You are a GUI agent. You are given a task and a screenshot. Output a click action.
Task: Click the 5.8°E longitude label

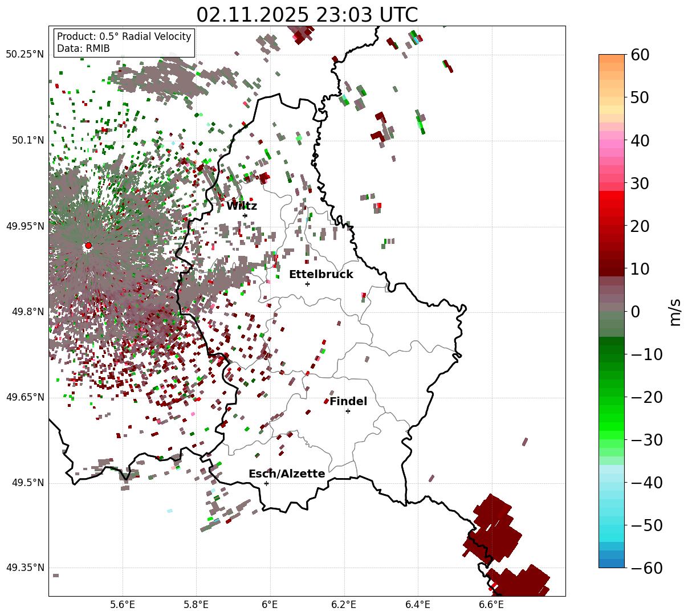tap(196, 605)
